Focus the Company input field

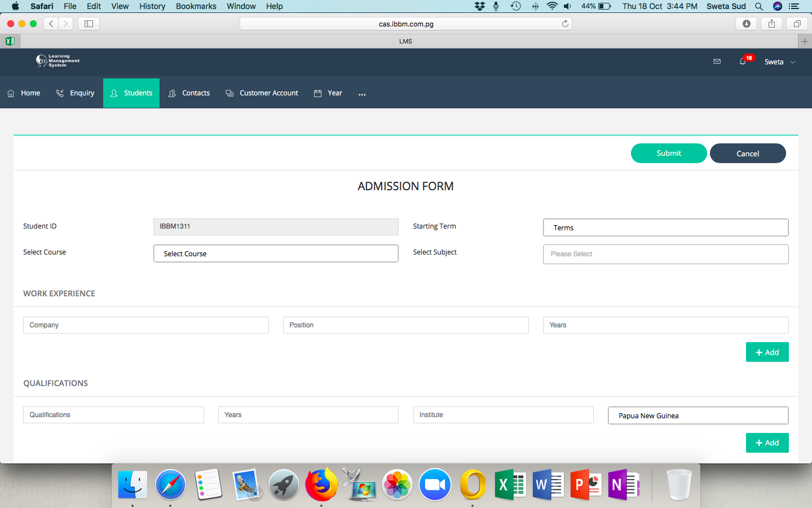(145, 325)
